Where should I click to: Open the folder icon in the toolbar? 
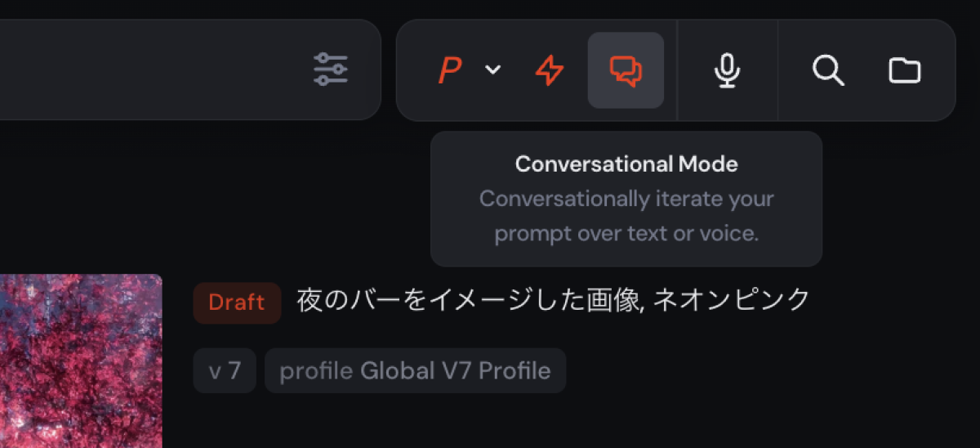pyautogui.click(x=904, y=70)
